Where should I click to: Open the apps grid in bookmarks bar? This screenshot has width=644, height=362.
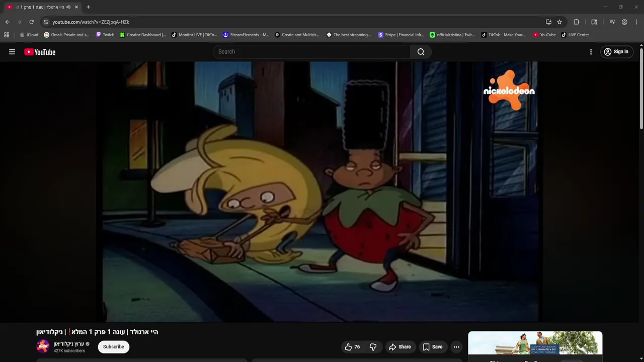click(x=7, y=35)
